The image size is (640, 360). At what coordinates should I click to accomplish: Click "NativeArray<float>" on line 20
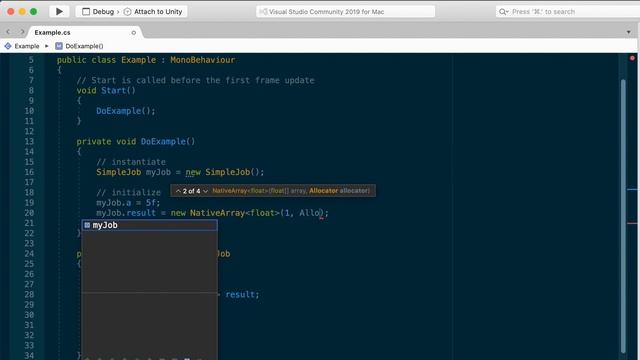point(235,213)
